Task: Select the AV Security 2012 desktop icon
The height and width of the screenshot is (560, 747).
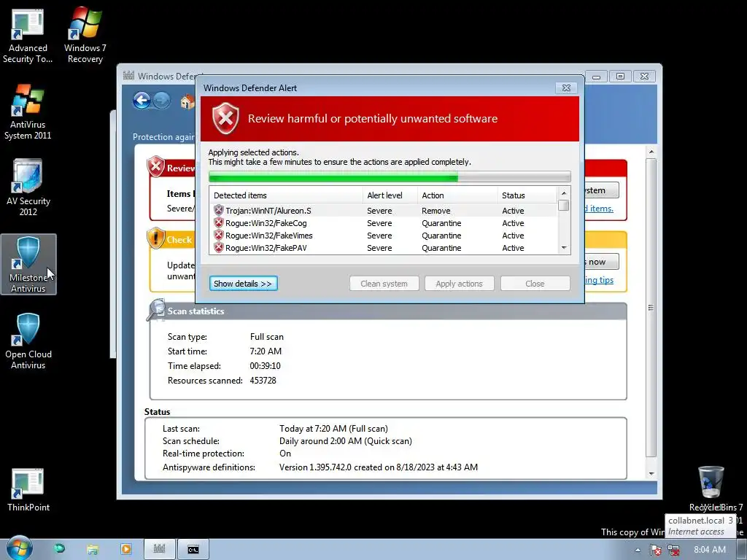Action: tap(28, 187)
